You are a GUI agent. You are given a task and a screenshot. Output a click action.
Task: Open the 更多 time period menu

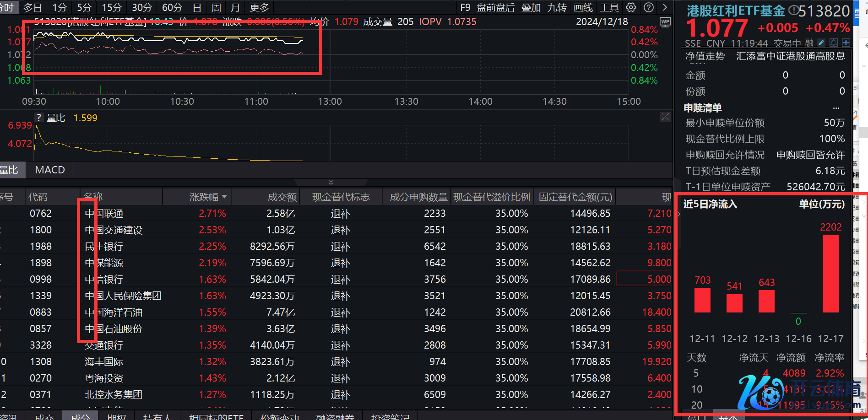click(x=260, y=7)
